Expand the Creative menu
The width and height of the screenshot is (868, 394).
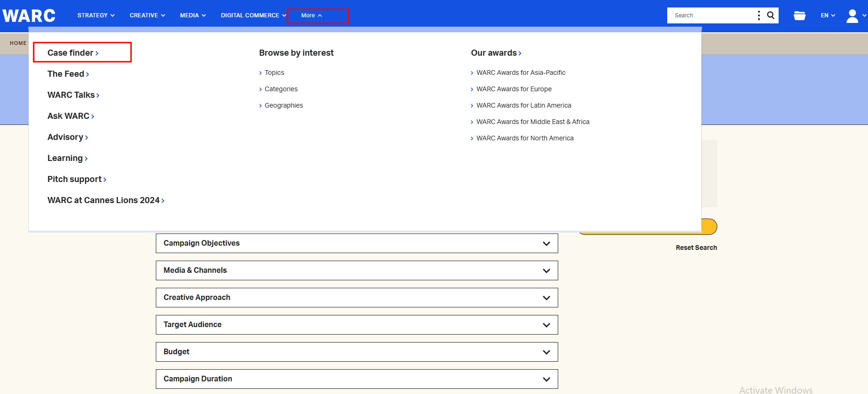147,15
